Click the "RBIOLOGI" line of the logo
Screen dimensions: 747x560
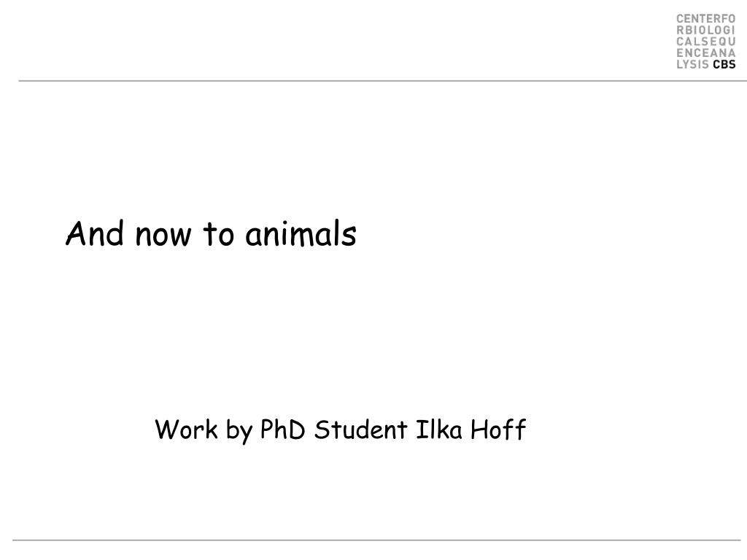click(x=706, y=30)
